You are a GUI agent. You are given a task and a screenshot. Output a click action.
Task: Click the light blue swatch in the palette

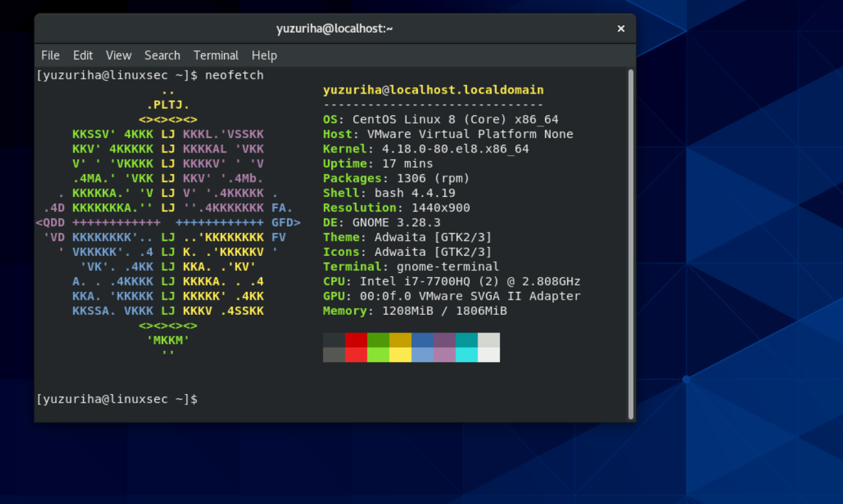coord(422,355)
